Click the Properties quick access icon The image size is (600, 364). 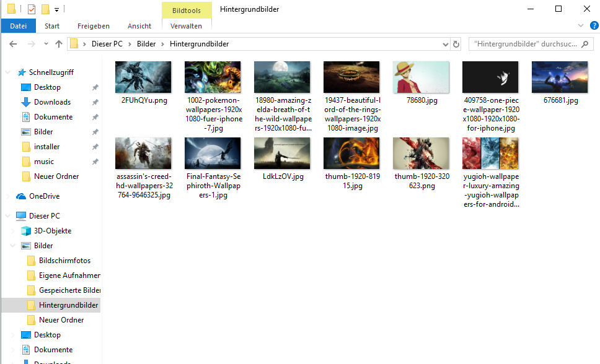click(x=32, y=9)
